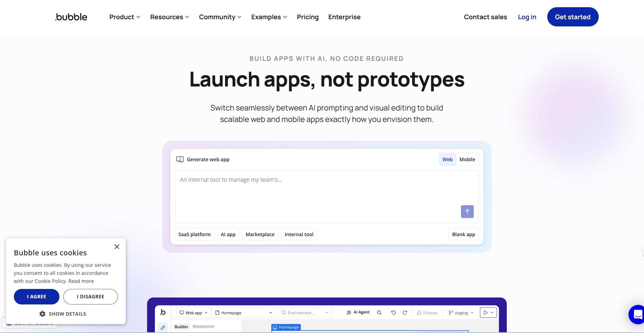This screenshot has width=644, height=333.
Task: Click the Contact sales link
Action: pos(485,17)
